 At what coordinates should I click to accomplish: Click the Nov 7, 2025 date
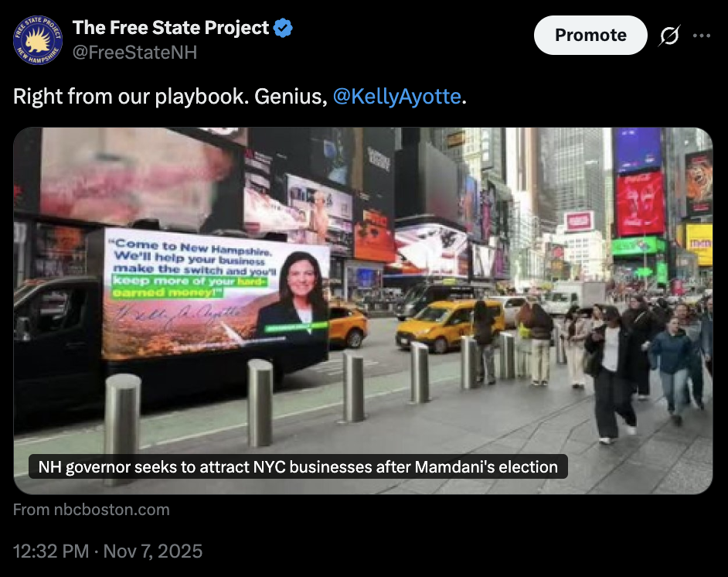[153, 551]
